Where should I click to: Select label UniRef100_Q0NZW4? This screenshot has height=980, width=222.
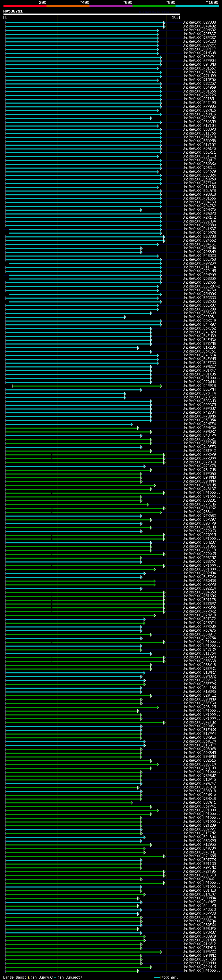[x=199, y=248]
